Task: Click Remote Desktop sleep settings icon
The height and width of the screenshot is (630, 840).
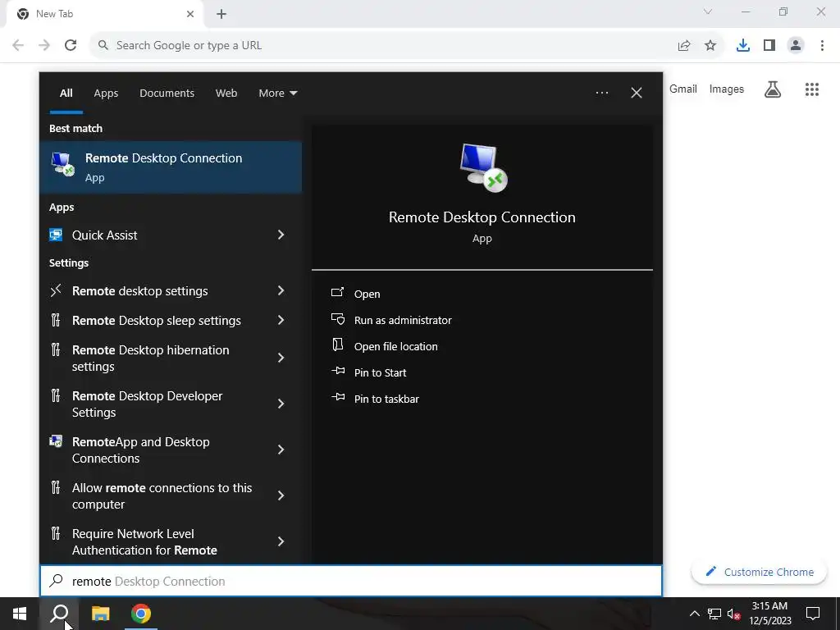Action: pos(56,321)
